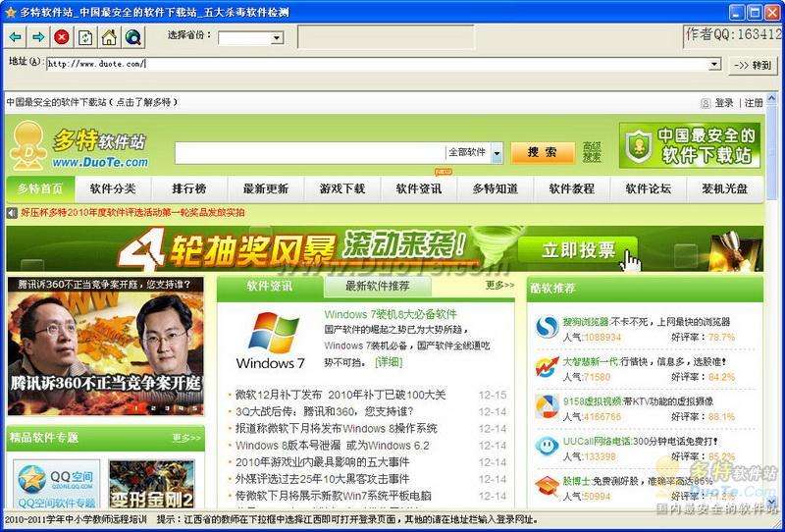Click the 4轮抽奖风暴 banner
The image size is (785, 532).
click(385, 249)
